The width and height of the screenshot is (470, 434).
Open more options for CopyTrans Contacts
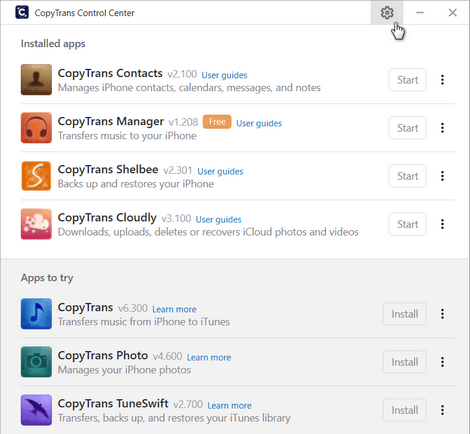(x=442, y=80)
